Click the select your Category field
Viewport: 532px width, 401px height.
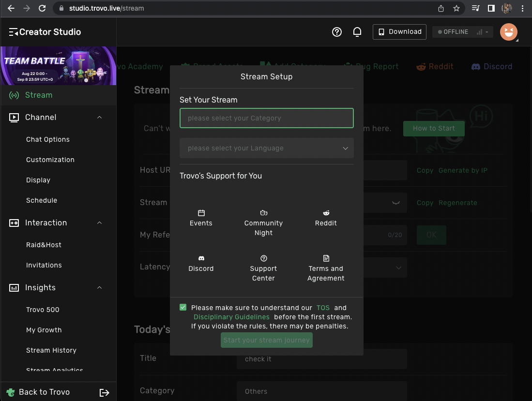click(266, 118)
